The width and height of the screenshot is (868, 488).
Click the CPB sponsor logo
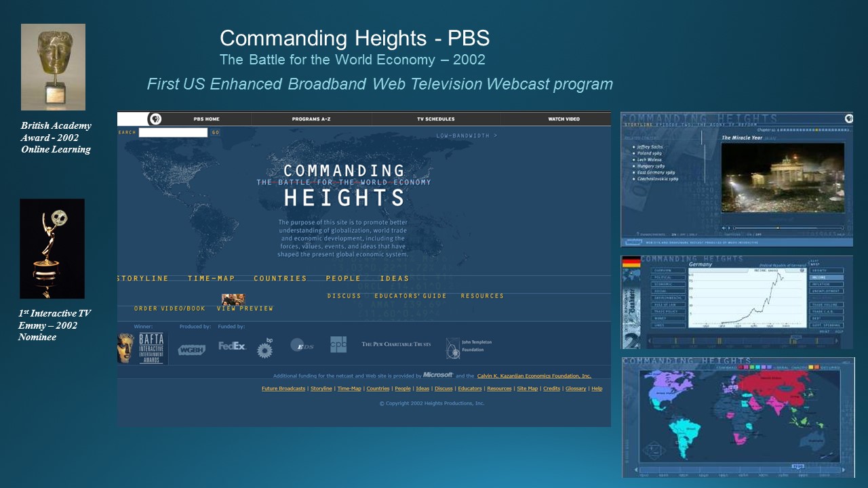tap(338, 344)
